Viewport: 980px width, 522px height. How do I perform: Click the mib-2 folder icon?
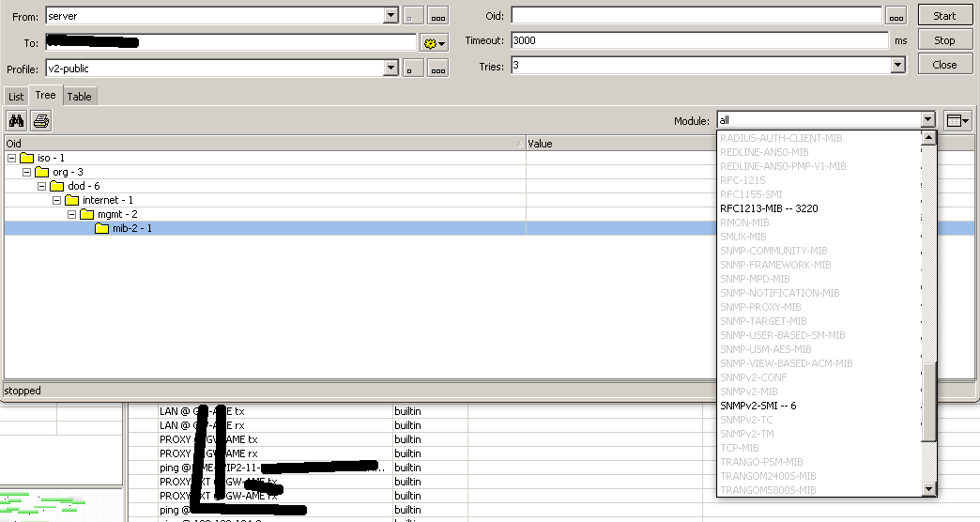(102, 228)
